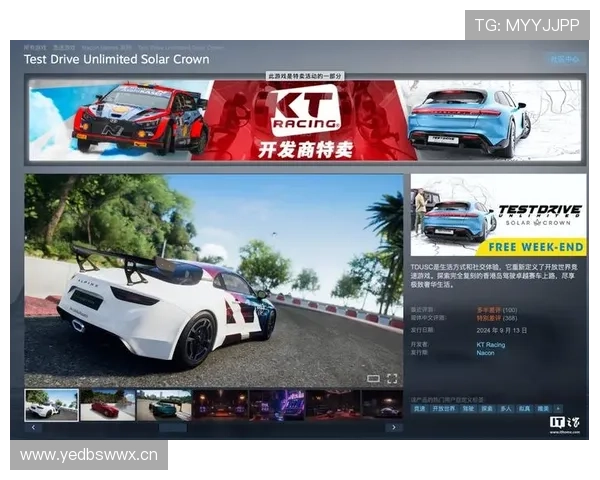600x480 pixels.
Task: Open the recent reviews 多半差评 link
Action: (491, 310)
